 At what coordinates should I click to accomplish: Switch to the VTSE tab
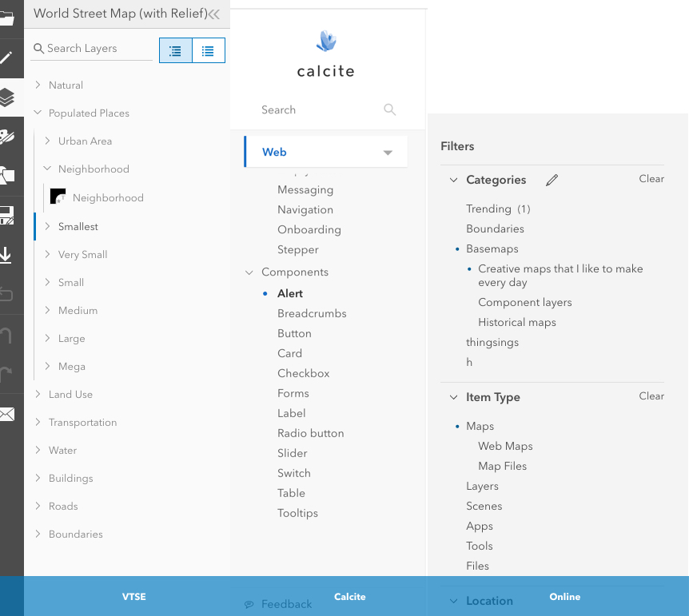point(134,597)
